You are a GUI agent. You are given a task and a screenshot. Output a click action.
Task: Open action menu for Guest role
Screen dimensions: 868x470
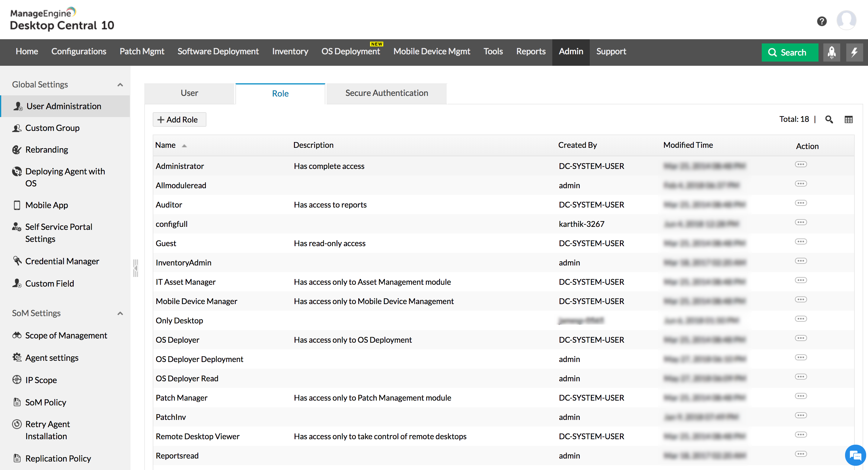coord(801,242)
